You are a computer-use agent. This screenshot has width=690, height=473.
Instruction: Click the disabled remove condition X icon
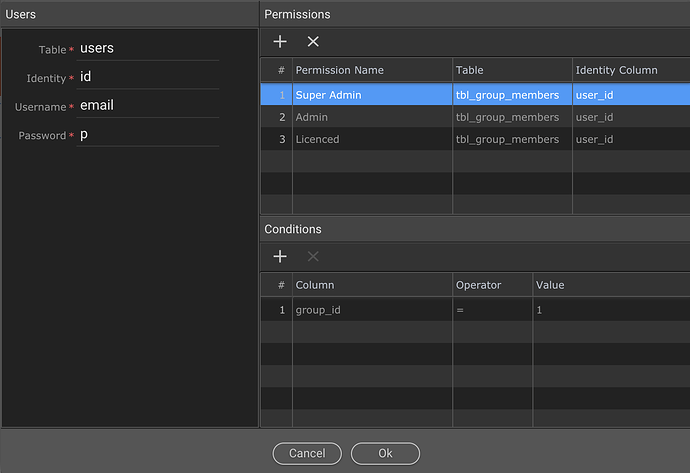coord(313,256)
